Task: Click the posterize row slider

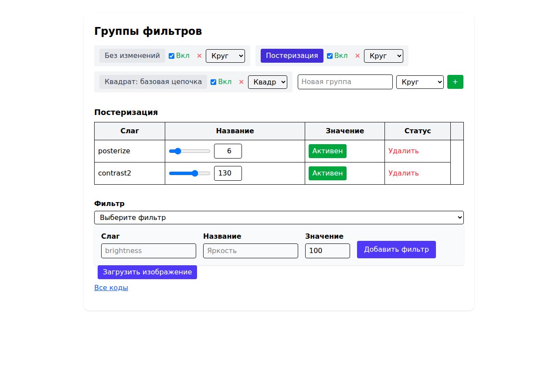Action: (x=190, y=151)
